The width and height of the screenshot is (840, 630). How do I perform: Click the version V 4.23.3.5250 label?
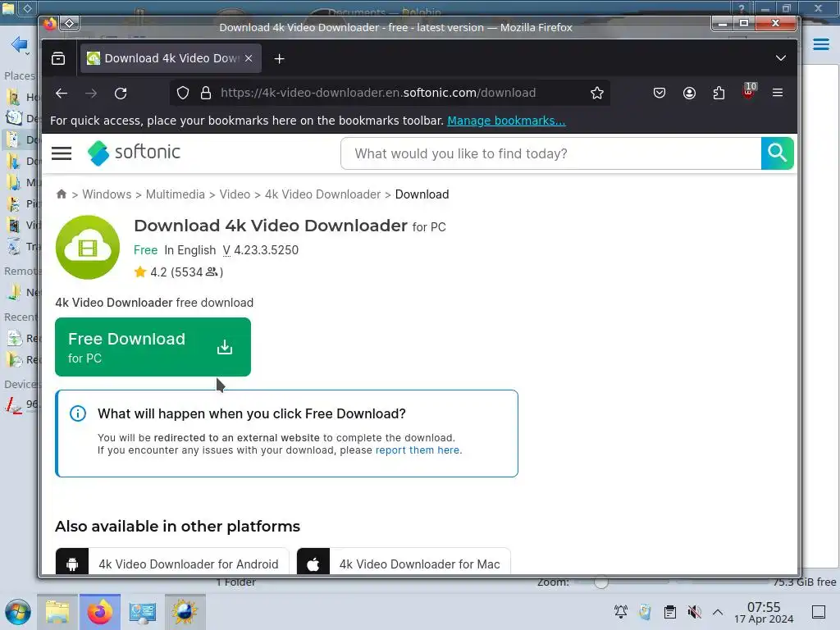[x=261, y=250]
